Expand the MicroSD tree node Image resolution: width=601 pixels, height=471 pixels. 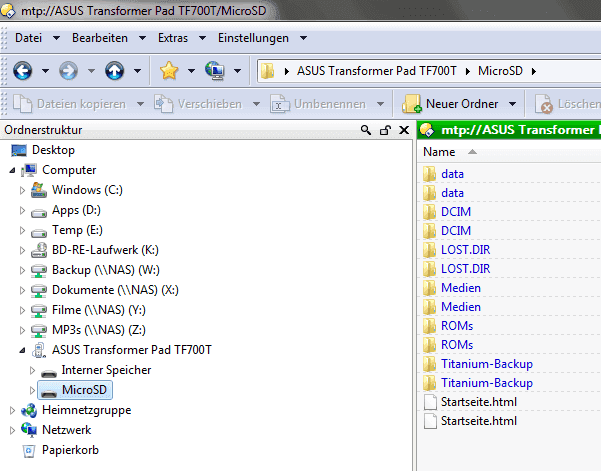coord(32,390)
